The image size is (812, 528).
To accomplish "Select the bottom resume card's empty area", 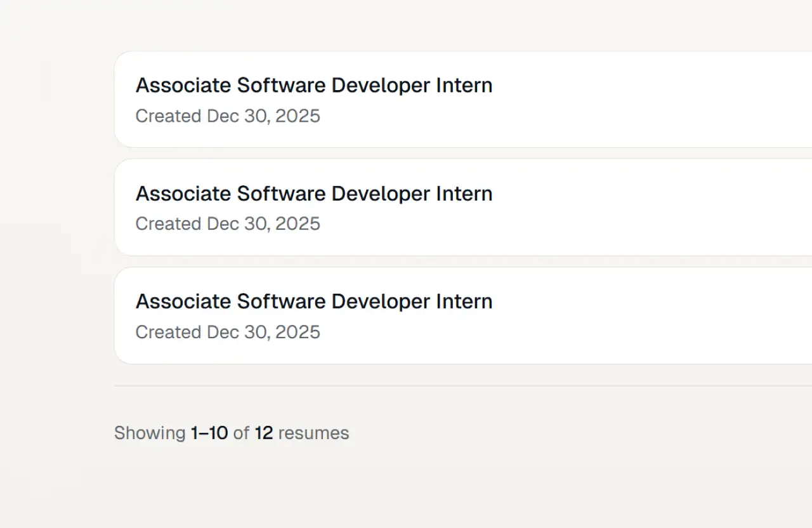I will [634, 315].
